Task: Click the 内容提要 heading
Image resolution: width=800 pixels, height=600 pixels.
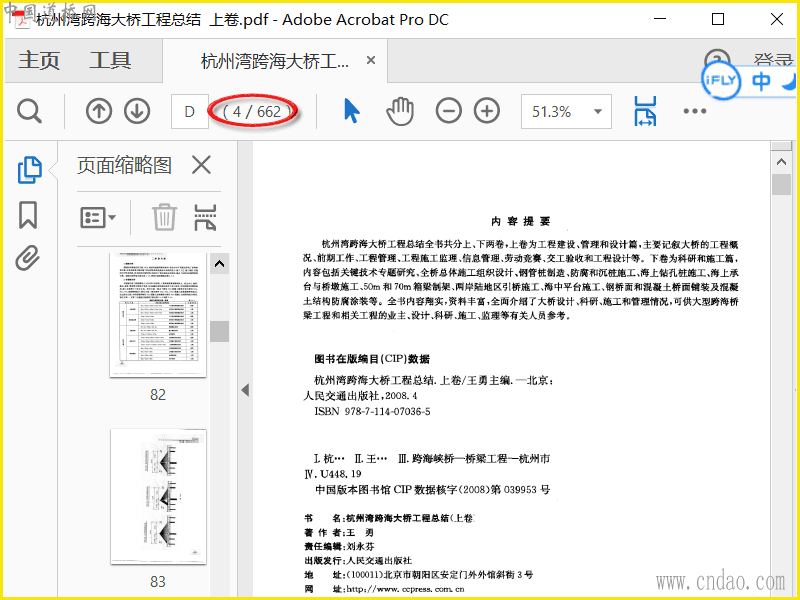Action: click(x=520, y=221)
